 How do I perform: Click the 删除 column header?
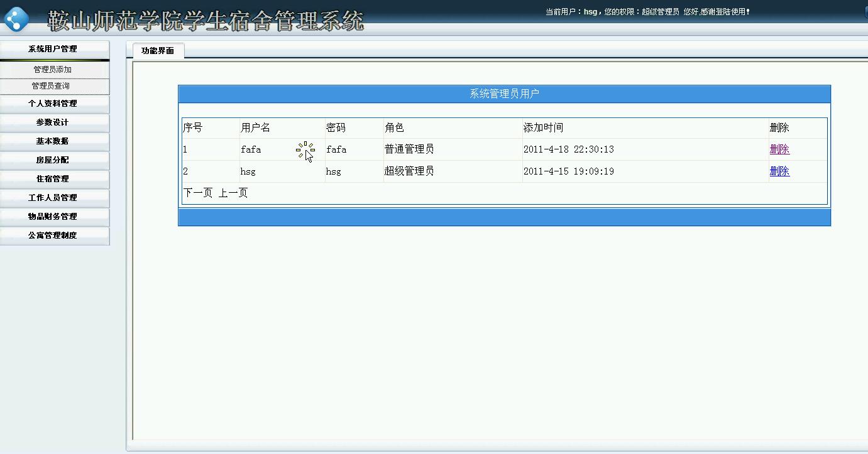coord(779,128)
